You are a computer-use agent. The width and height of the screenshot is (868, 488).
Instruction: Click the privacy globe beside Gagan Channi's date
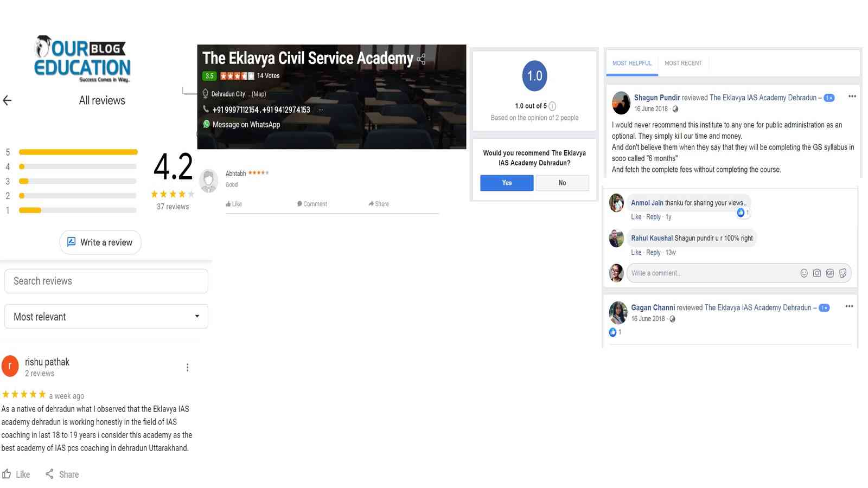pyautogui.click(x=673, y=319)
